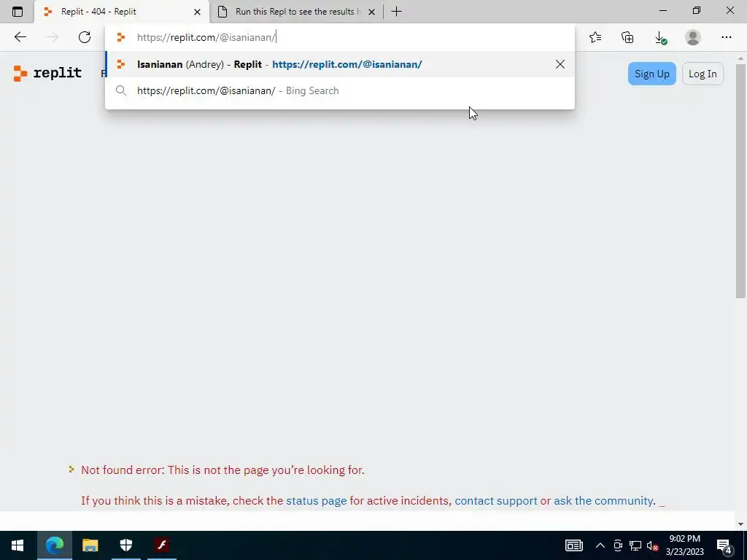Click the Forward navigation arrow
This screenshot has width=747, height=560.
click(x=52, y=37)
